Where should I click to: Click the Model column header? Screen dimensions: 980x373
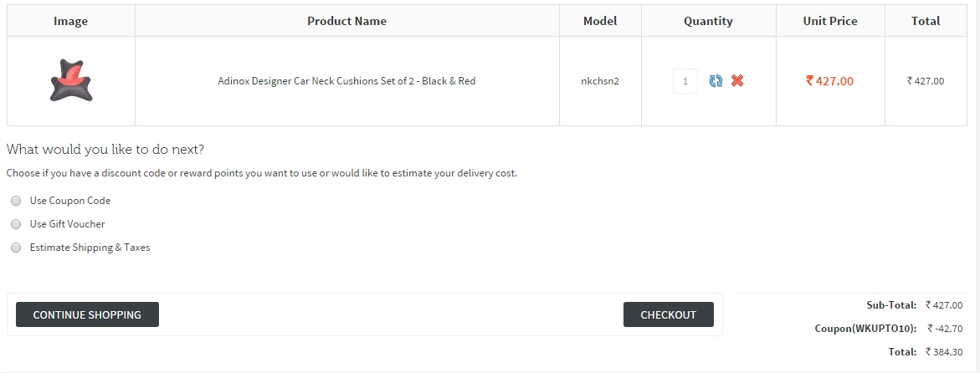(600, 21)
